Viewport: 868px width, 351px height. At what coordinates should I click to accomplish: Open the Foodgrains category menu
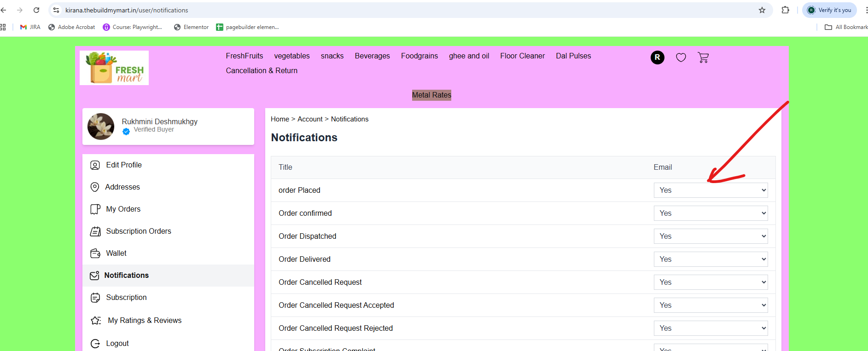[x=419, y=56]
